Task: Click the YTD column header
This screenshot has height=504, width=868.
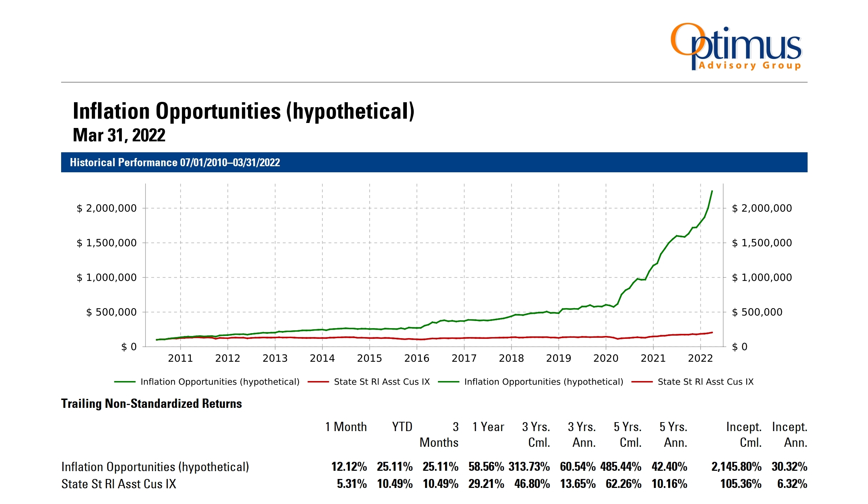Action: point(402,427)
